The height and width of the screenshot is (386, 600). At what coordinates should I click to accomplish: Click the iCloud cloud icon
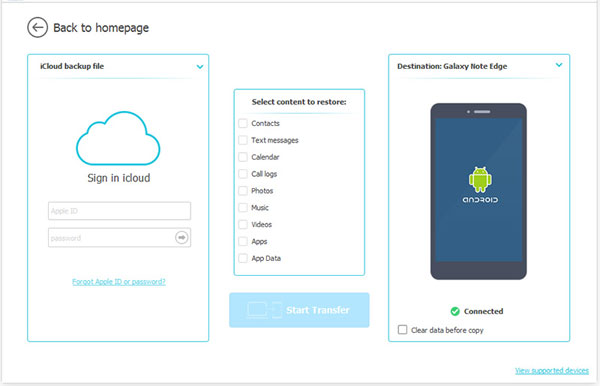pos(118,138)
